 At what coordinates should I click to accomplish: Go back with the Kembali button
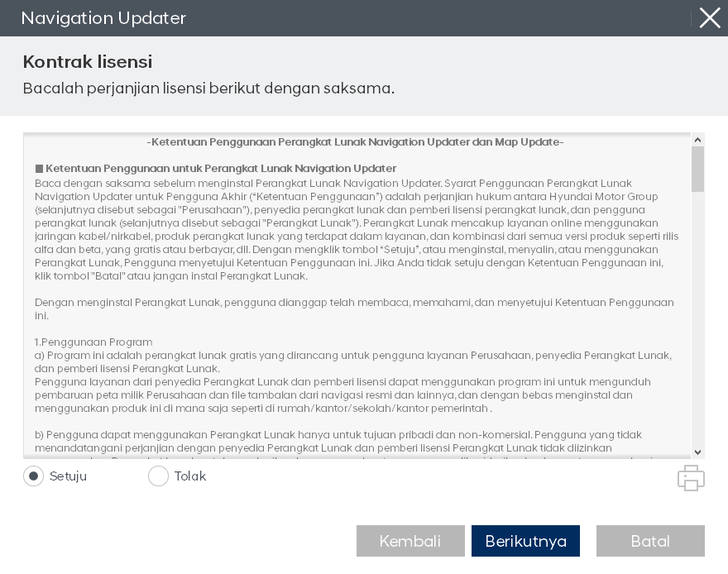tap(410, 541)
